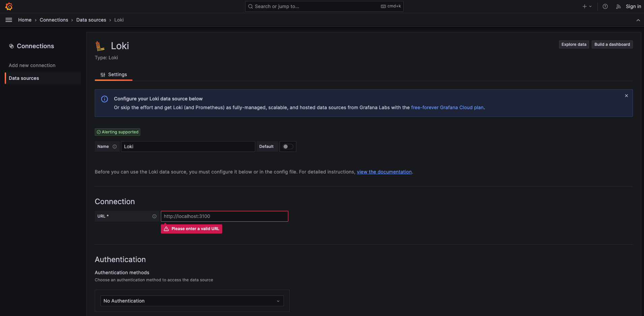644x316 pixels.
Task: Switch to the Settings tab
Action: (114, 74)
